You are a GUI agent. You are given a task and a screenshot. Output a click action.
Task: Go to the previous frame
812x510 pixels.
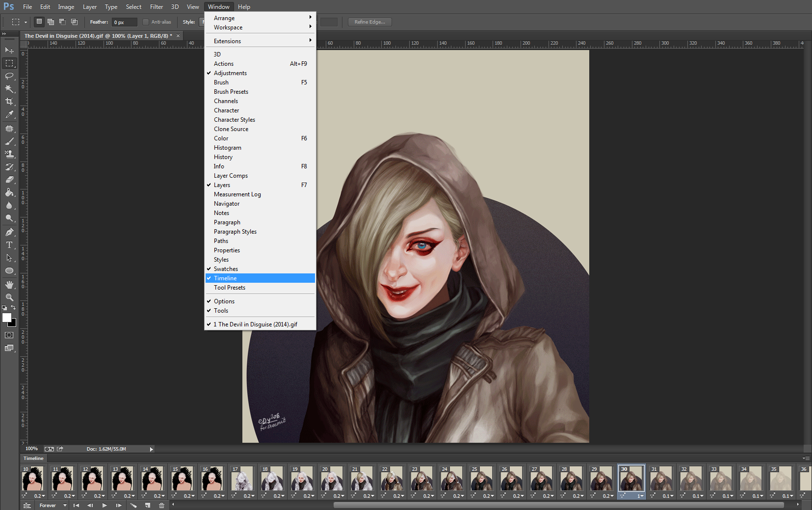point(90,505)
